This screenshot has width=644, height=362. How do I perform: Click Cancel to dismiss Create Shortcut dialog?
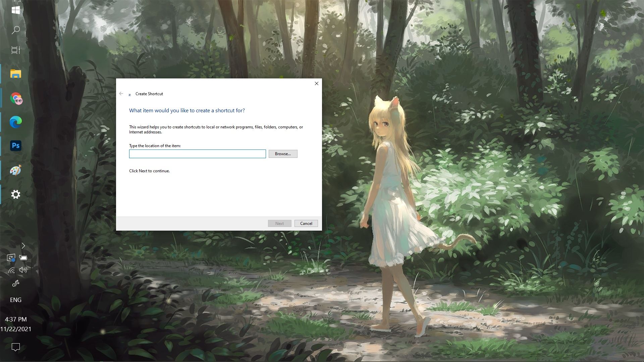[x=306, y=223]
